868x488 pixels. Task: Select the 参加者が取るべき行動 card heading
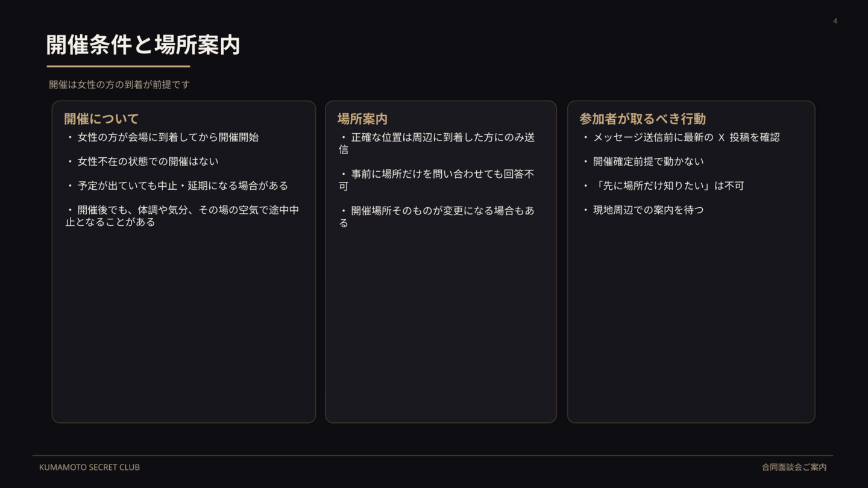(642, 119)
